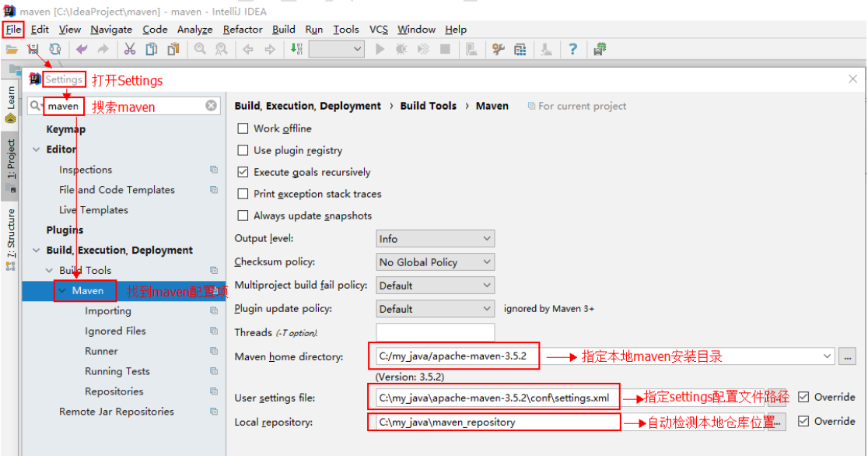Open the Output level dropdown
The height and width of the screenshot is (456, 868).
(x=435, y=239)
